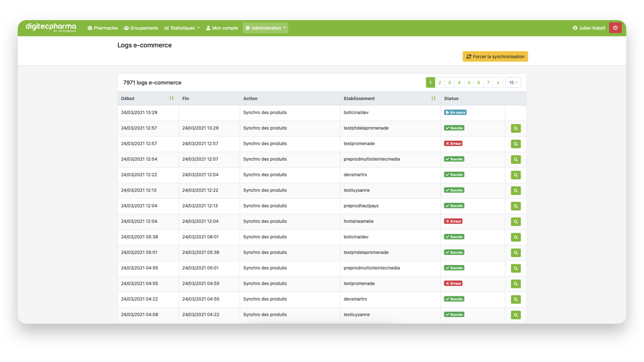
Task: Click Forcer la synchronisation button
Action: (495, 57)
